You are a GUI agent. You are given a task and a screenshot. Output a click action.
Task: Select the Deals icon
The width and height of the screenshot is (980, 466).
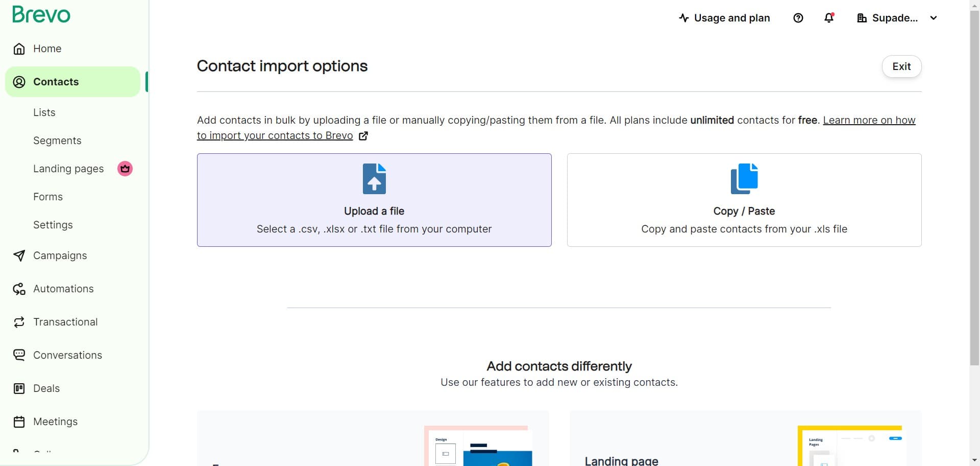[x=19, y=388]
